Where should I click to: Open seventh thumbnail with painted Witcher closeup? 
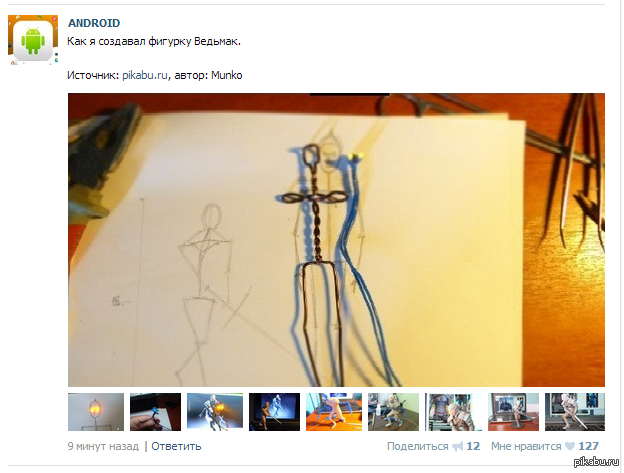click(x=453, y=412)
